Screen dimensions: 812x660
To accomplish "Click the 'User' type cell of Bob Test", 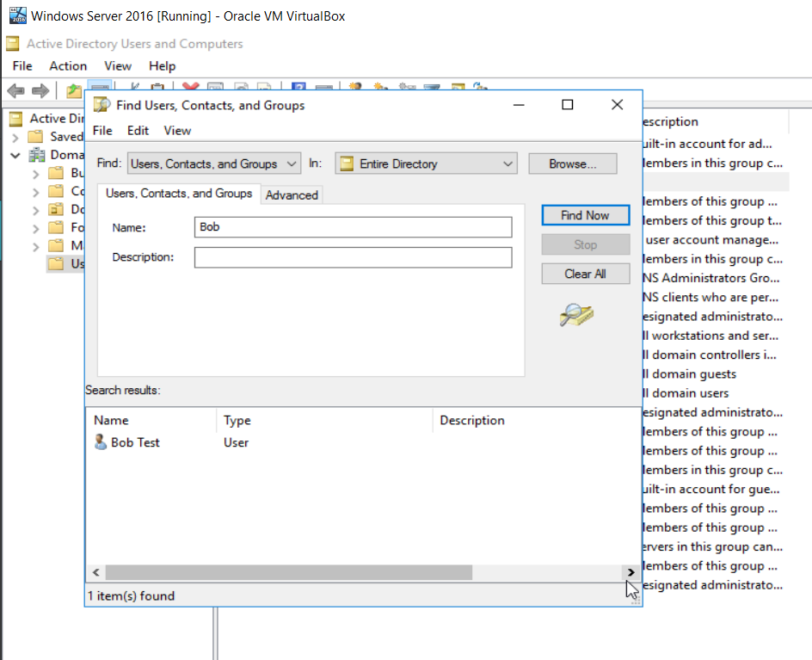I will click(237, 442).
